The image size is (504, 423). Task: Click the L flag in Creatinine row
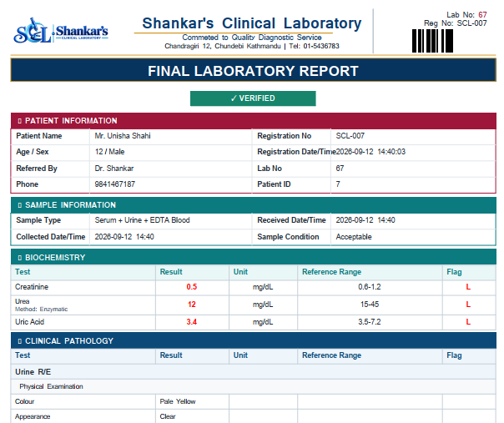(x=468, y=287)
